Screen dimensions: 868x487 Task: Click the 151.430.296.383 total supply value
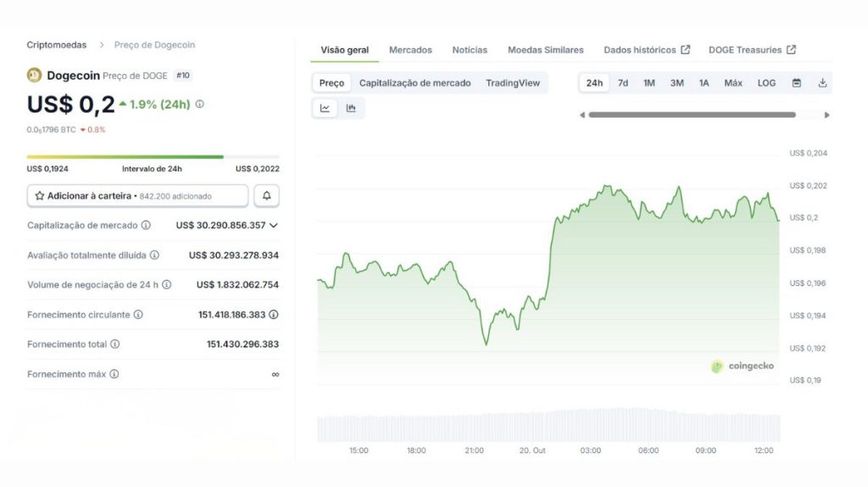click(x=242, y=344)
